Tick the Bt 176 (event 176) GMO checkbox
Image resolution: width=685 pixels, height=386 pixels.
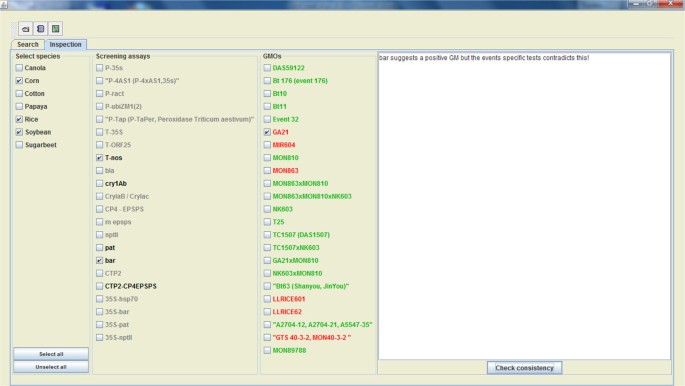(267, 81)
